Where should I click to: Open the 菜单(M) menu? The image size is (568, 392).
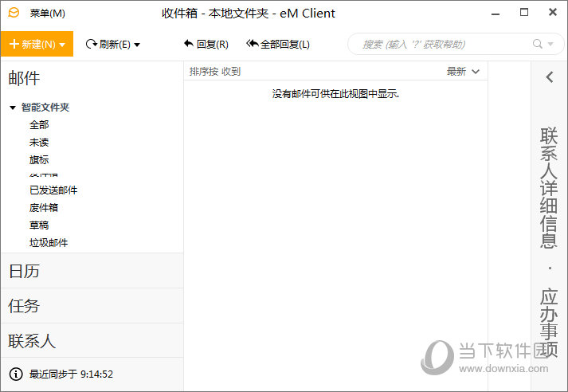point(48,14)
